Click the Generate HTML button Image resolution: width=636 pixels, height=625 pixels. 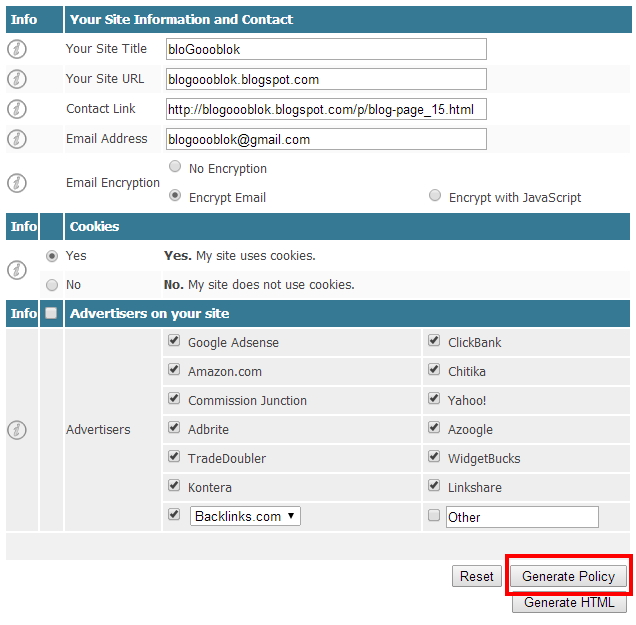click(x=569, y=603)
